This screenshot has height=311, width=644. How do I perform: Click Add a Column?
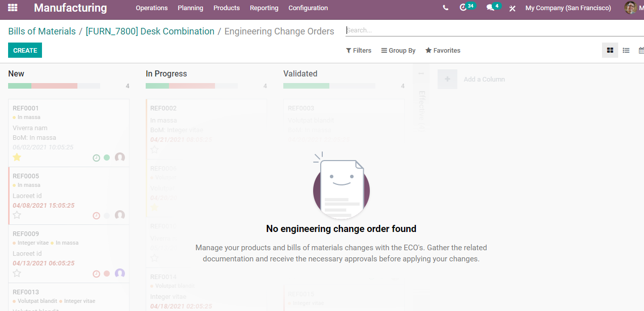click(484, 79)
